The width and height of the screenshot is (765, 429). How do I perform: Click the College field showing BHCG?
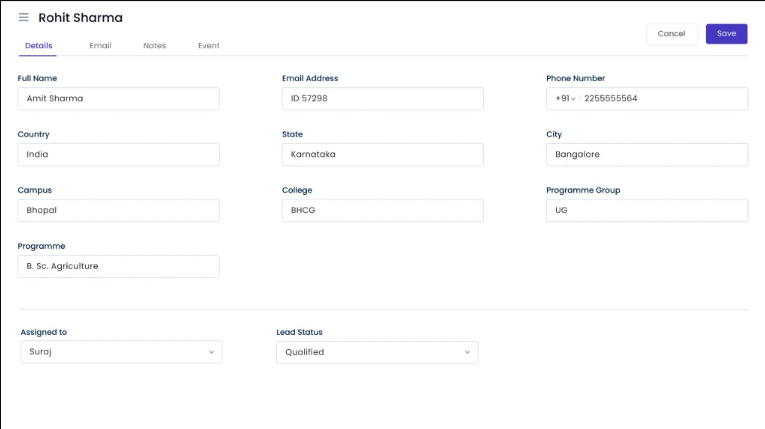pos(382,210)
